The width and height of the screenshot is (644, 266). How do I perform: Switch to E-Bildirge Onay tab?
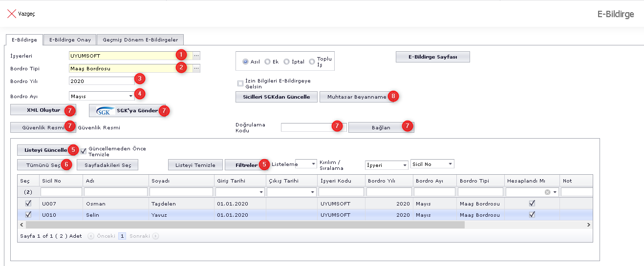70,40
